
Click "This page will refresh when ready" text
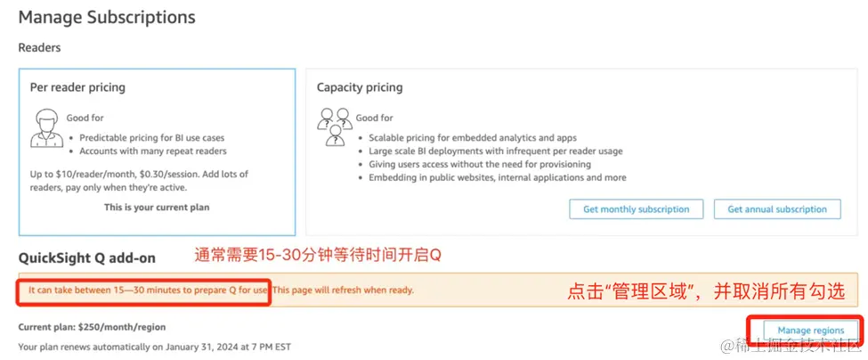[343, 290]
